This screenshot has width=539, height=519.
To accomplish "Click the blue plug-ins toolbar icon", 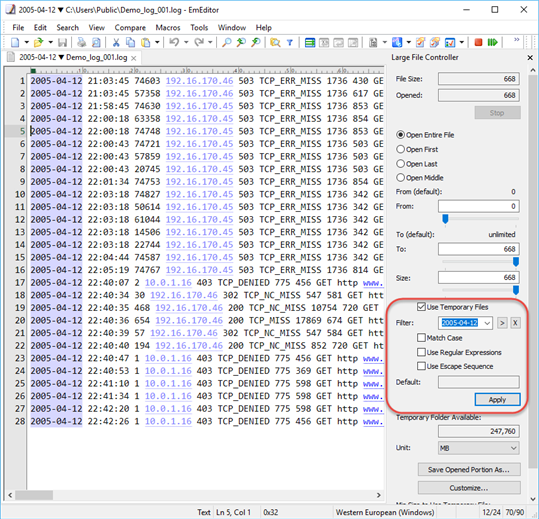I will click(397, 43).
